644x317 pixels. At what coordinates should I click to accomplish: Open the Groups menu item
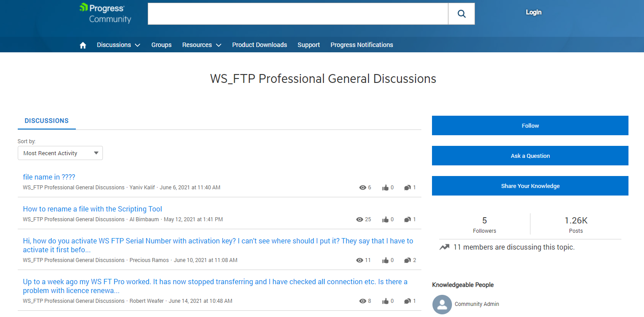click(x=161, y=45)
